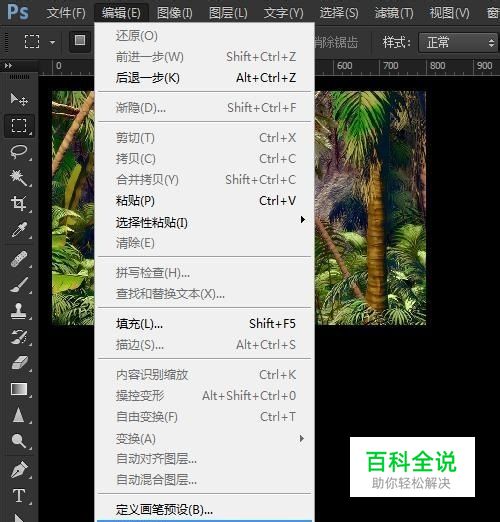Select the Magic Wand tool

click(19, 178)
